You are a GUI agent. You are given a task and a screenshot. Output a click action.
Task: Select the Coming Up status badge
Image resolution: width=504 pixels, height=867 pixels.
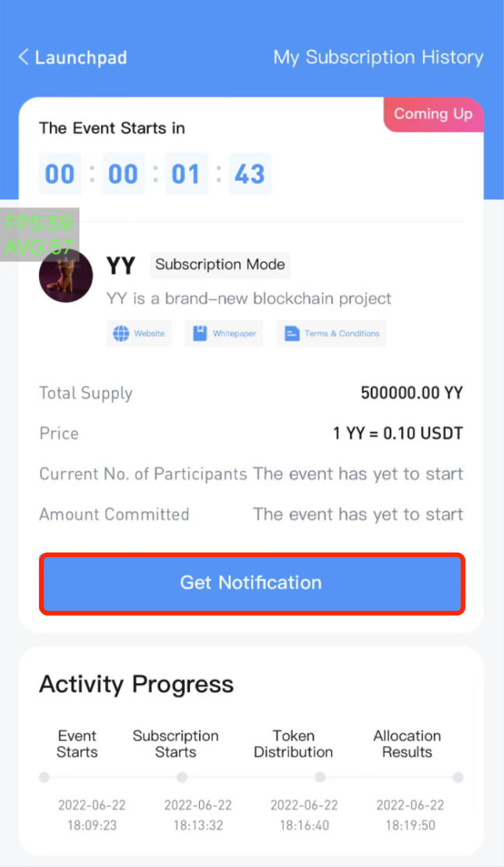[433, 114]
